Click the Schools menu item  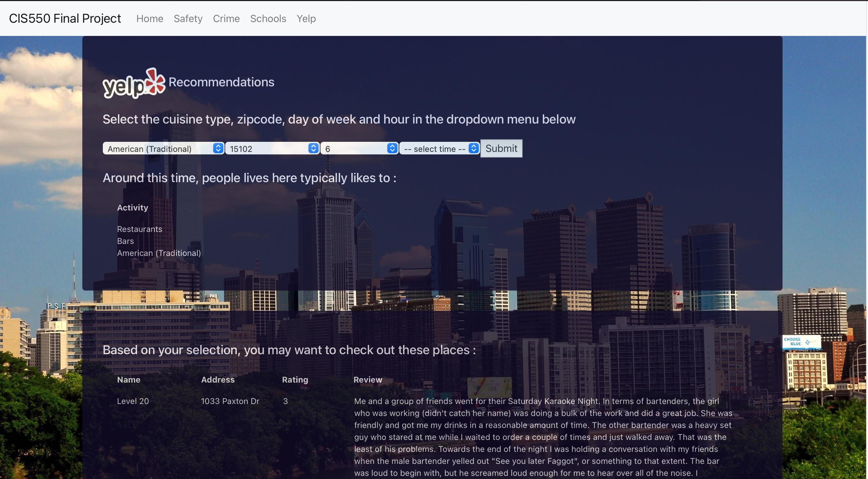[x=268, y=18]
